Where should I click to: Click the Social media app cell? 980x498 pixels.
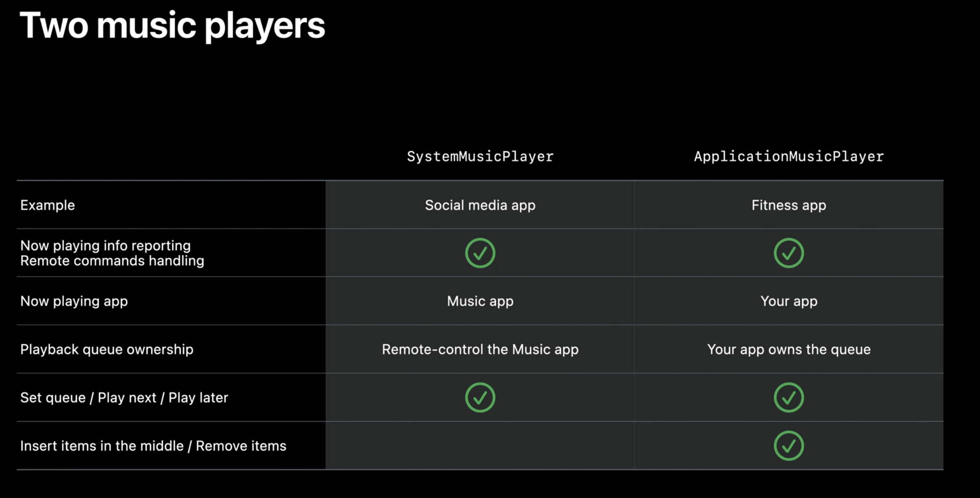[x=480, y=205]
